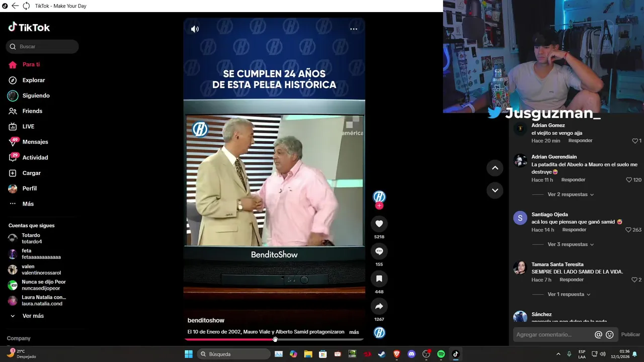Insert a mention with the @ icon
The width and height of the screenshot is (644, 362).
598,335
